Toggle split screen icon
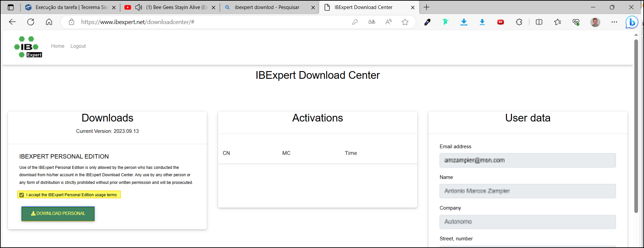The height and width of the screenshot is (248, 644). click(x=539, y=22)
